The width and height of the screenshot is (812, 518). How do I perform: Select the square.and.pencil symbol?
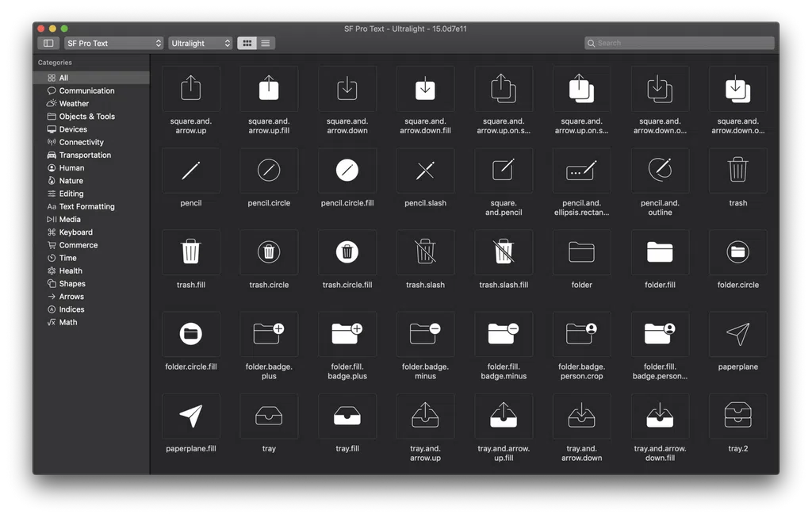click(x=504, y=171)
